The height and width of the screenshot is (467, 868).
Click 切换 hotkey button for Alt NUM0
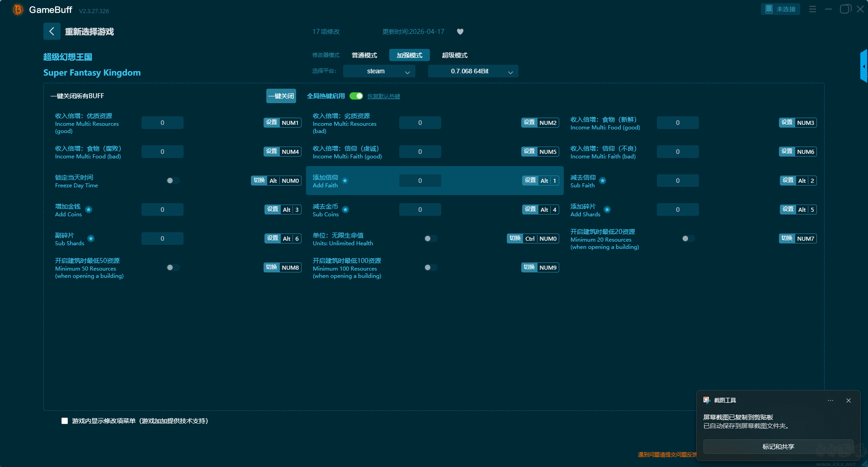pyautogui.click(x=259, y=181)
